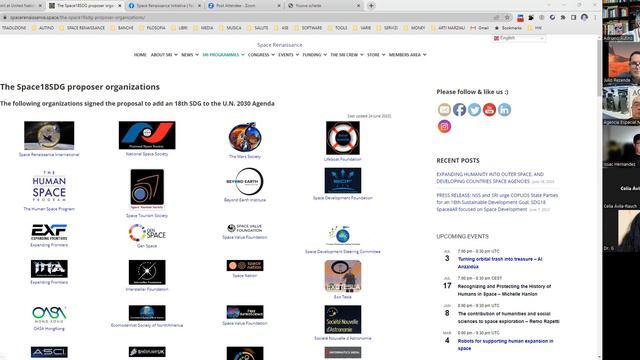Click the Space Nation logo
Image resolution: width=640 pixels, height=360 pixels.
(x=245, y=265)
